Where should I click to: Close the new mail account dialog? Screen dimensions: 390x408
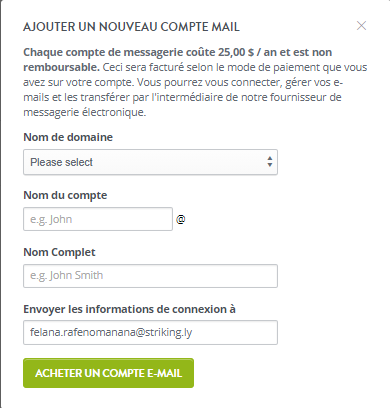[x=361, y=26]
